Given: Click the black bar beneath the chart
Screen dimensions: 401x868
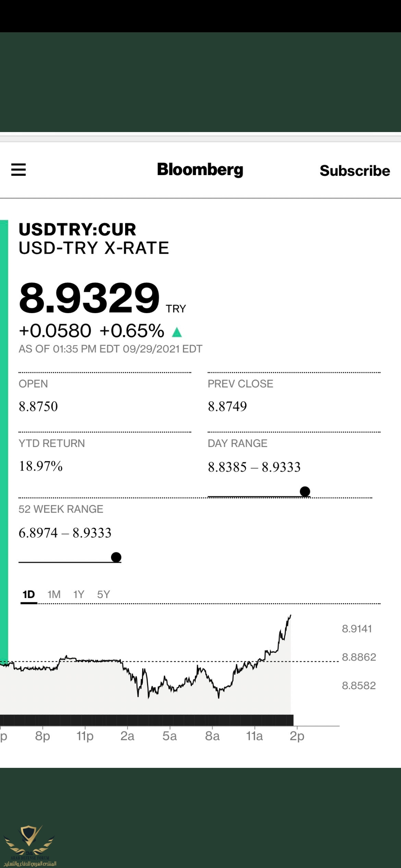Looking at the screenshot, I should point(147,720).
